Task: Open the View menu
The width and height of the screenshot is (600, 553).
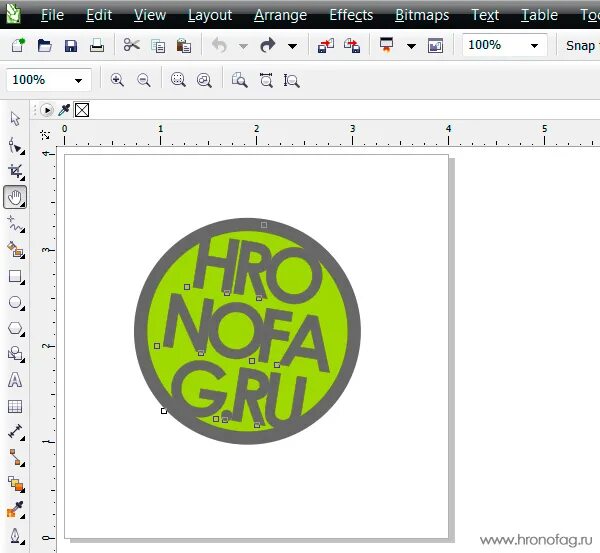Action: [150, 15]
